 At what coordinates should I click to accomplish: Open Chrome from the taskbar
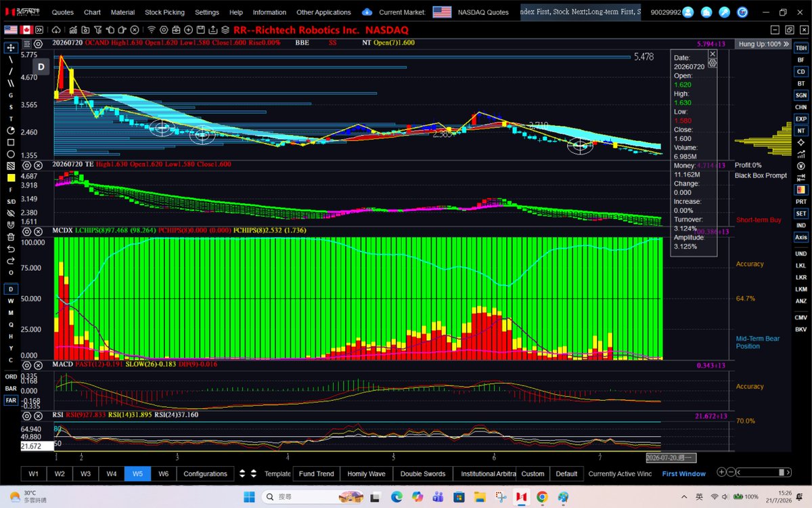[542, 497]
